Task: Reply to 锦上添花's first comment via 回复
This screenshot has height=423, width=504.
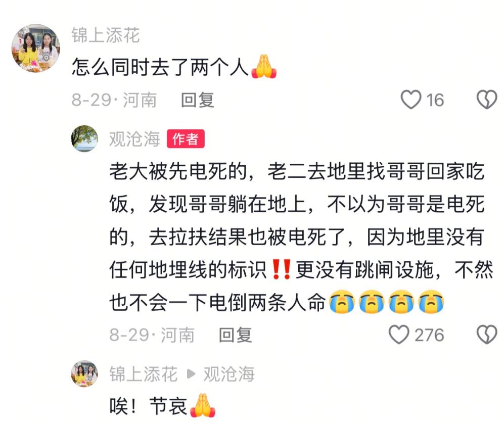Action: pos(197,100)
